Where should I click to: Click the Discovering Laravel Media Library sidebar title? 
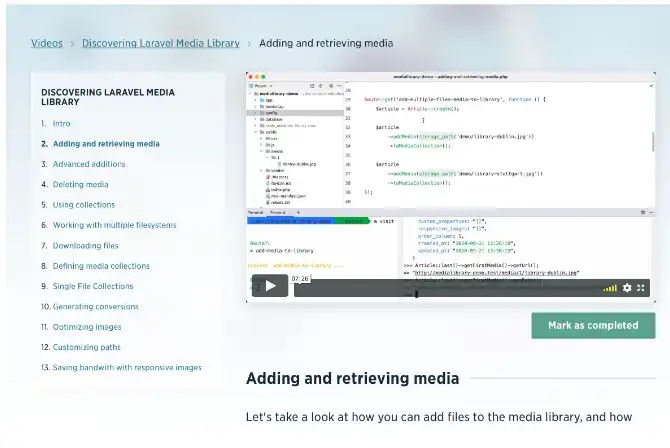tap(108, 97)
